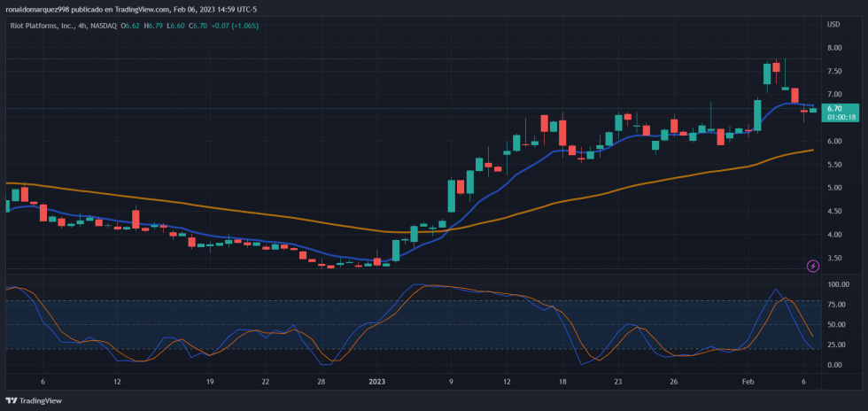This screenshot has width=868, height=411.
Task: Click the 0.00 oscillator scale label
Action: point(833,365)
